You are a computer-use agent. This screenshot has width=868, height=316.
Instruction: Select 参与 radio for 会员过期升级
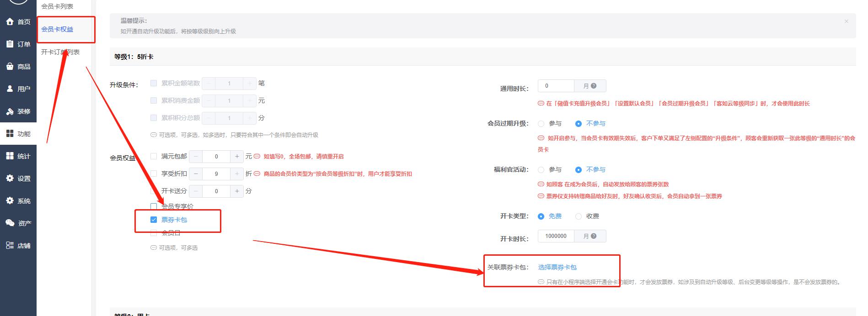[541, 123]
